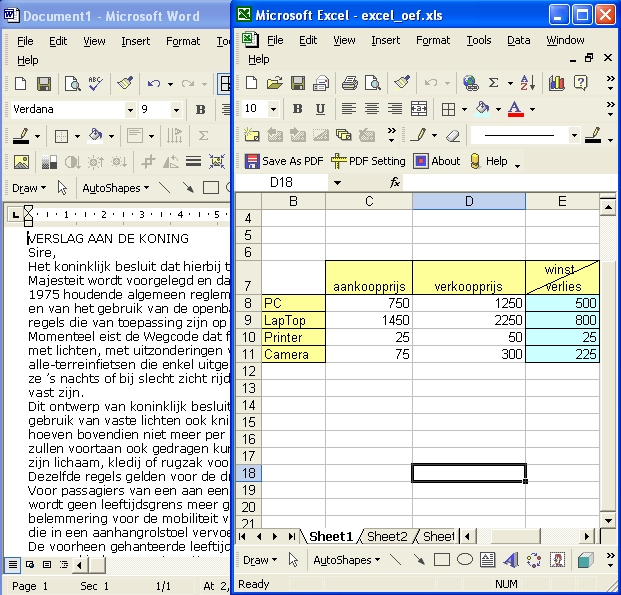
Task: Click New blank document in Word
Action: (21, 84)
